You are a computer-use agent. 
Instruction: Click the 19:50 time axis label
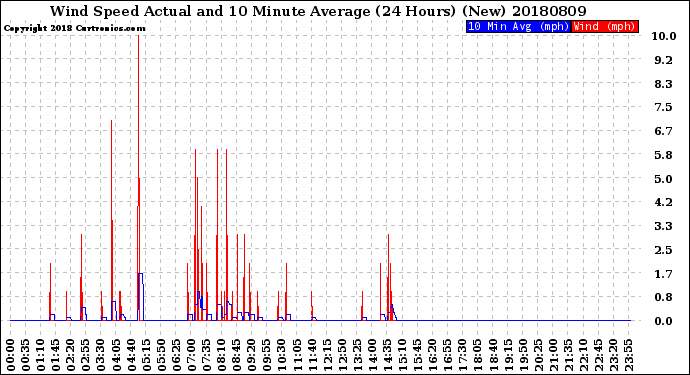click(x=523, y=355)
